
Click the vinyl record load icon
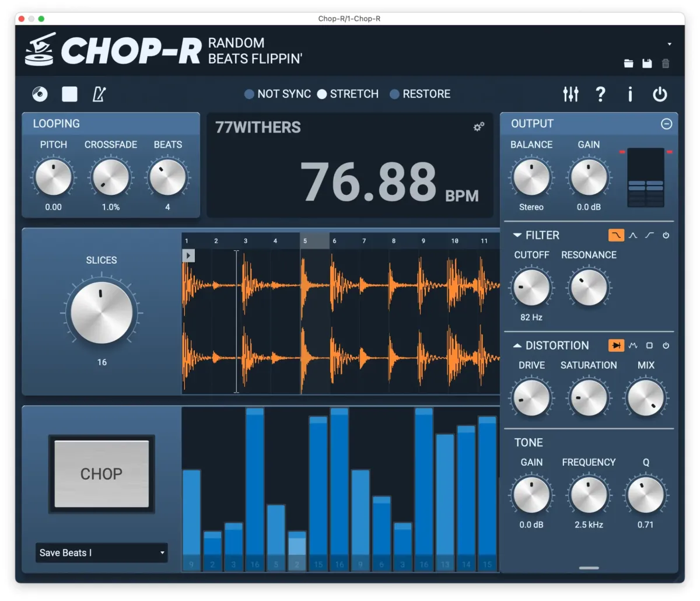40,94
